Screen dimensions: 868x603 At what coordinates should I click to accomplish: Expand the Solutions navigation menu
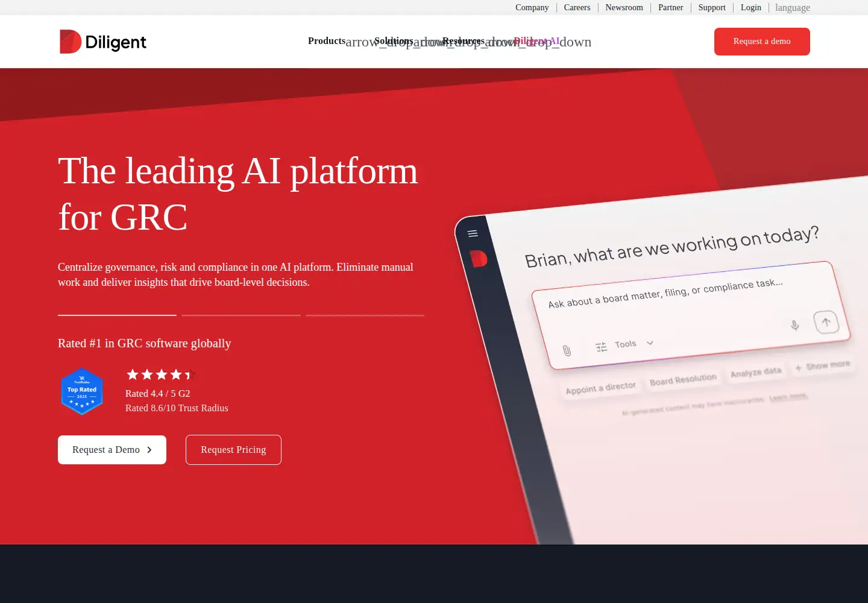(394, 41)
